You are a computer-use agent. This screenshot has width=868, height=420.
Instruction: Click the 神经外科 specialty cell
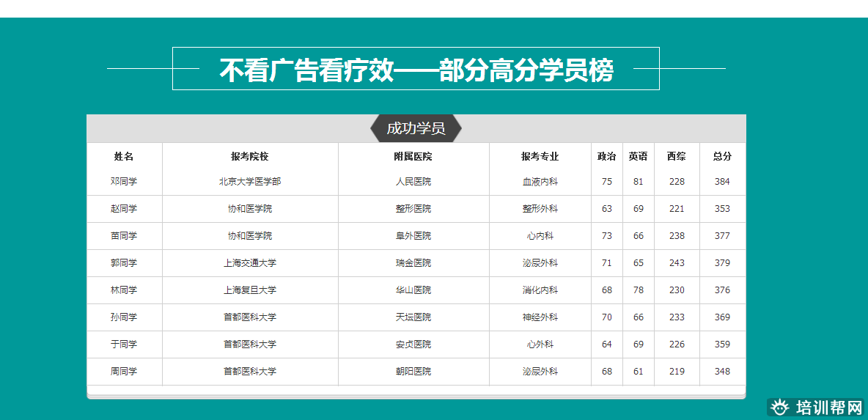tap(540, 317)
